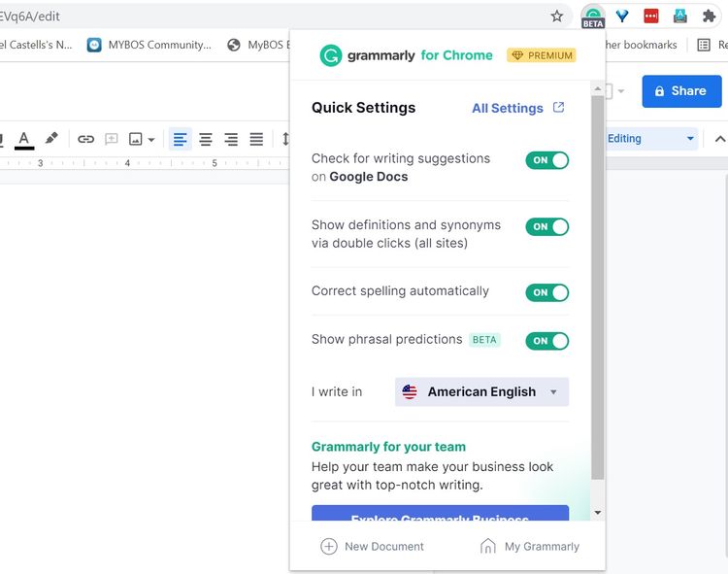This screenshot has width=728, height=574.
Task: Turn off definitions and synonyms toggle
Action: click(546, 226)
